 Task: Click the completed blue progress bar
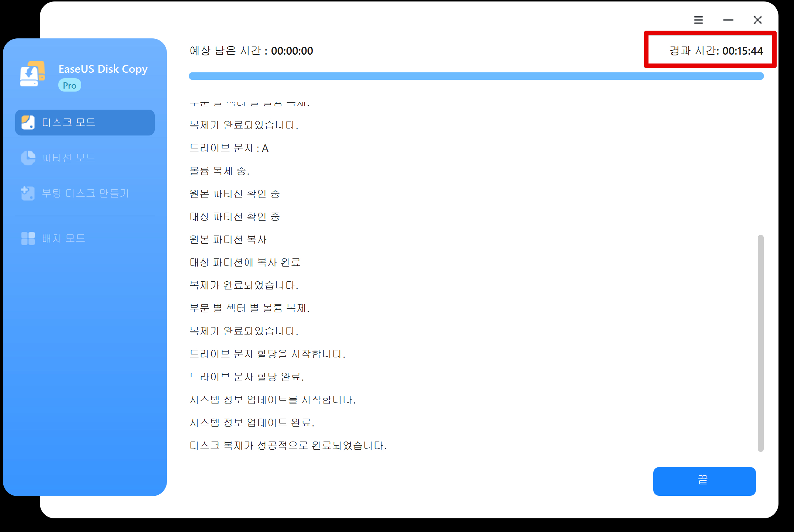(476, 76)
